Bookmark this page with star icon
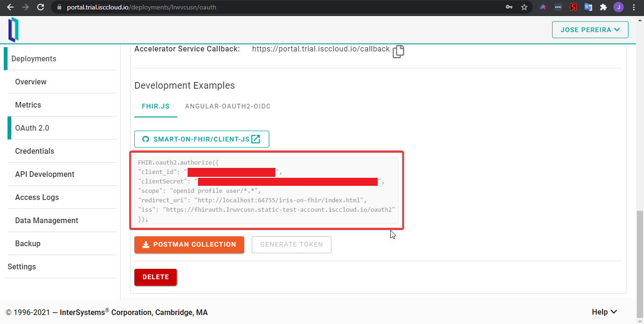Viewport: 644px width, 324px height. (x=524, y=7)
